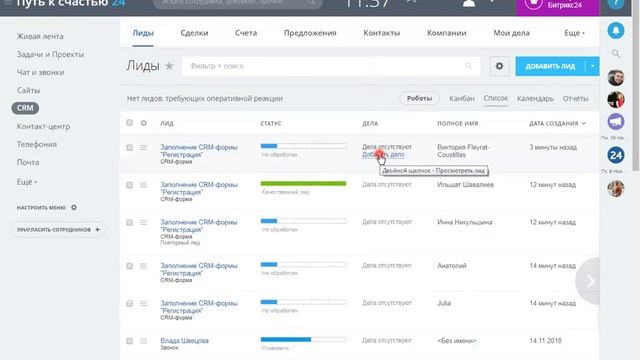The width and height of the screenshot is (640, 360).
Task: Click the top header search field
Action: pyautogui.click(x=238, y=3)
